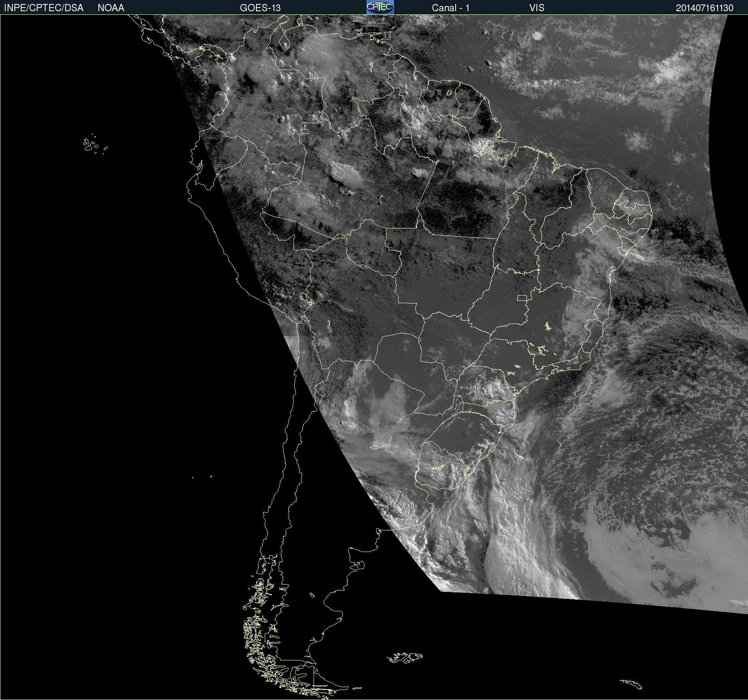Click the CPTEC logo in header

click(x=380, y=7)
